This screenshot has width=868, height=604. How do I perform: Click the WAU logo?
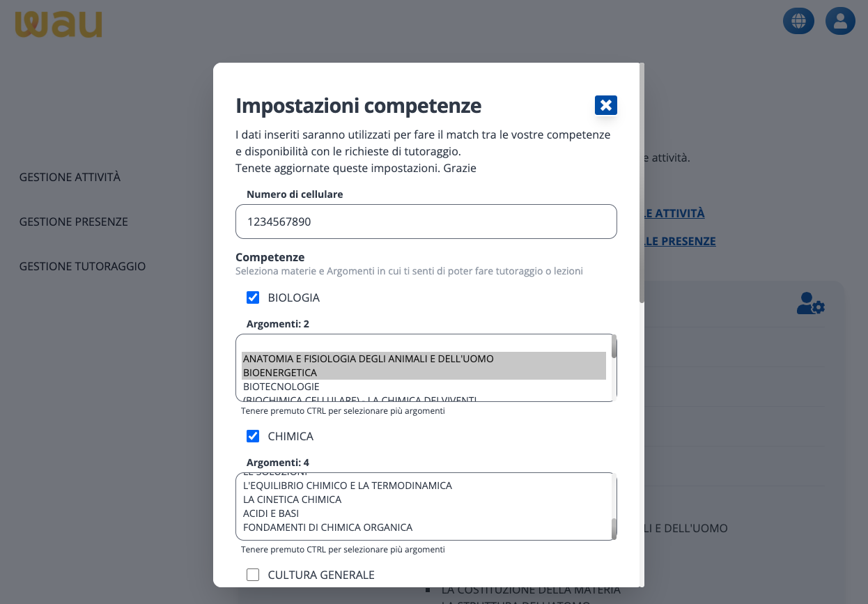point(59,24)
